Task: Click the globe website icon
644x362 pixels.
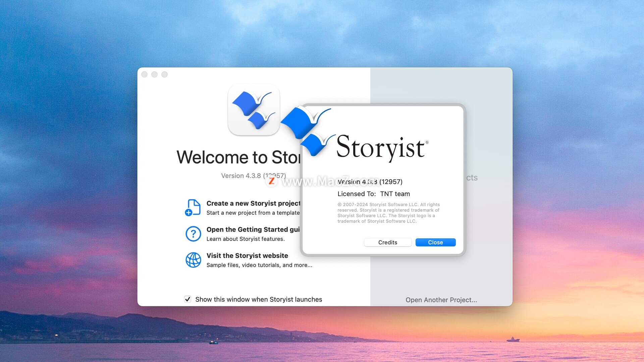Action: (193, 260)
